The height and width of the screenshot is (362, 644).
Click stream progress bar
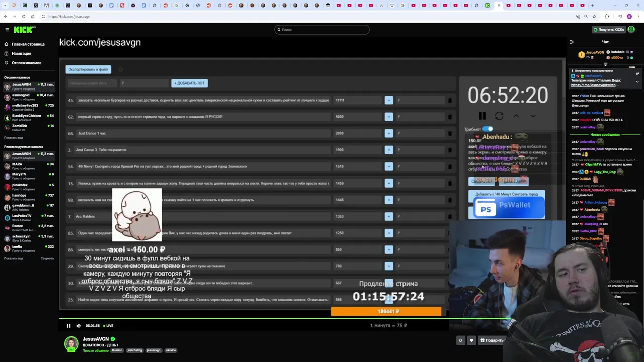[x=285, y=318]
